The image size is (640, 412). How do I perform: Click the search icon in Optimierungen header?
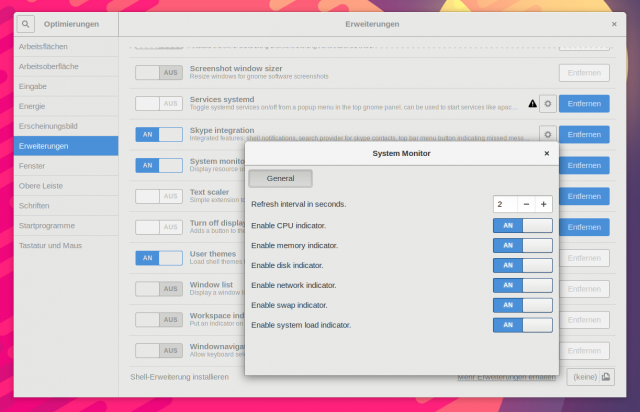[27, 23]
